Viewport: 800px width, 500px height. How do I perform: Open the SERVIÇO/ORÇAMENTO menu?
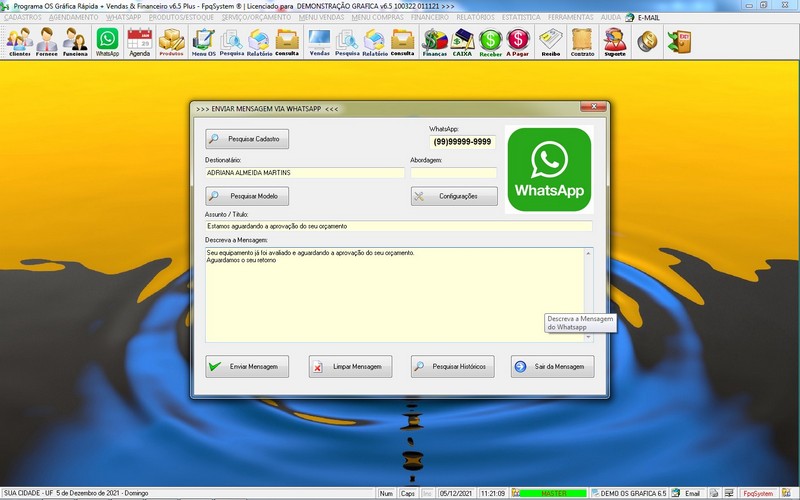256,17
